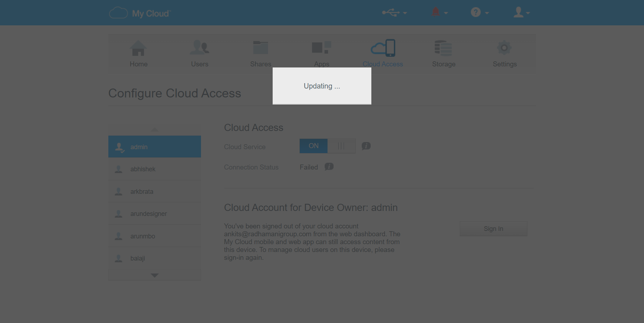Click the admin user avatar icon
This screenshot has width=644, height=323.
[120, 147]
